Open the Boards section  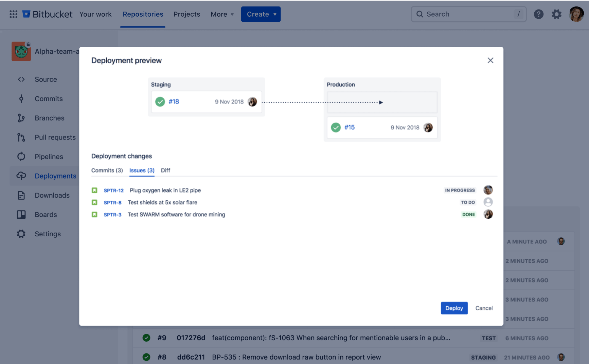[x=46, y=214]
